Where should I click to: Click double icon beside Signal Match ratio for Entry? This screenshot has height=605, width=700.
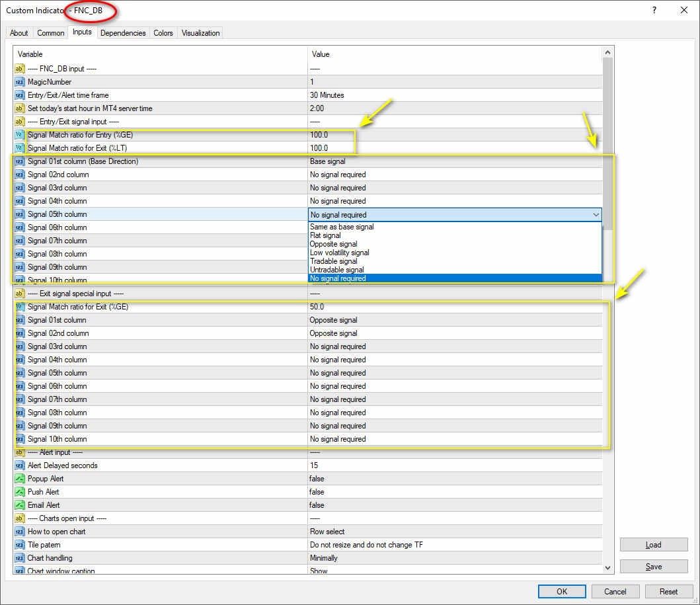[x=19, y=135]
